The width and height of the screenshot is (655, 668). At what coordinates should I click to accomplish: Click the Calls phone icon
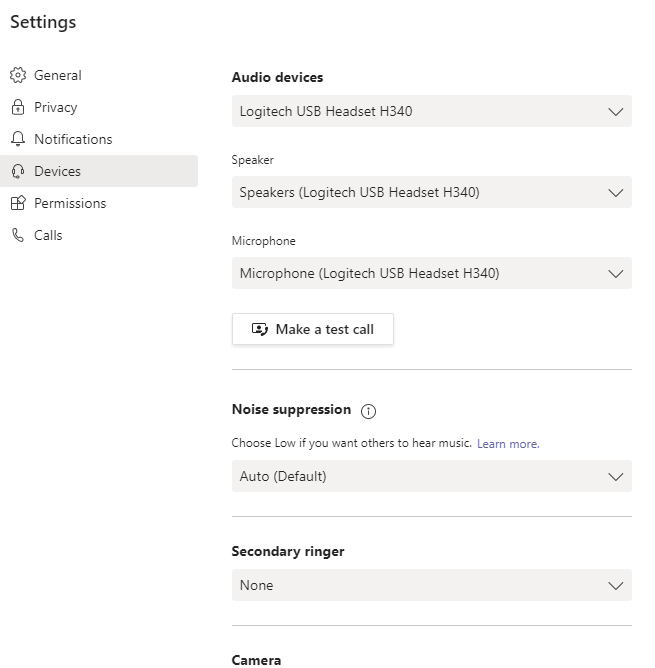click(x=17, y=235)
